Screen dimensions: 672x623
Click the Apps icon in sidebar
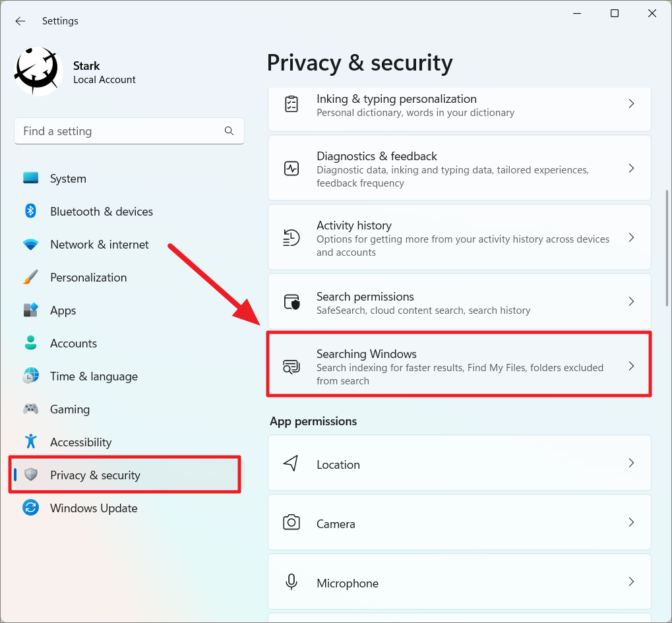click(x=30, y=310)
